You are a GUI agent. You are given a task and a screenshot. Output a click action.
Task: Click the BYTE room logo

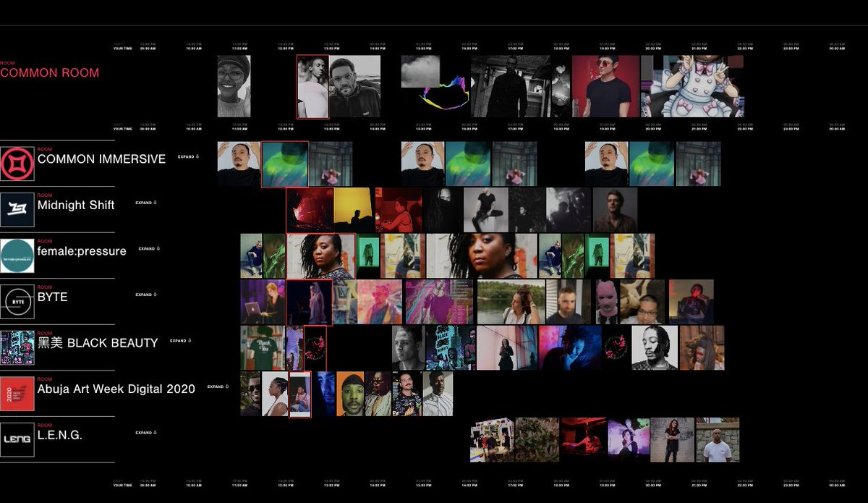click(x=17, y=302)
